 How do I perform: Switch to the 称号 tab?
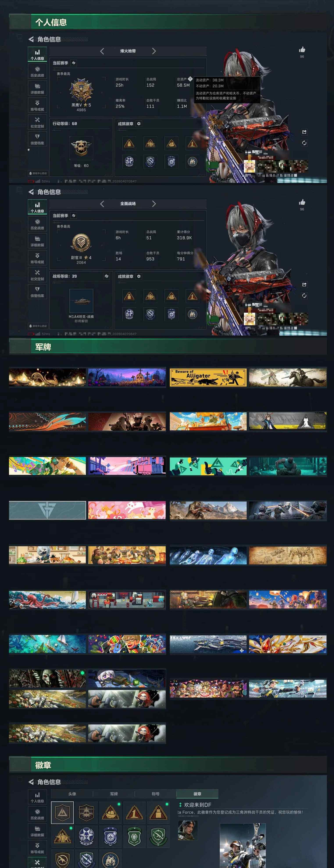155,794
